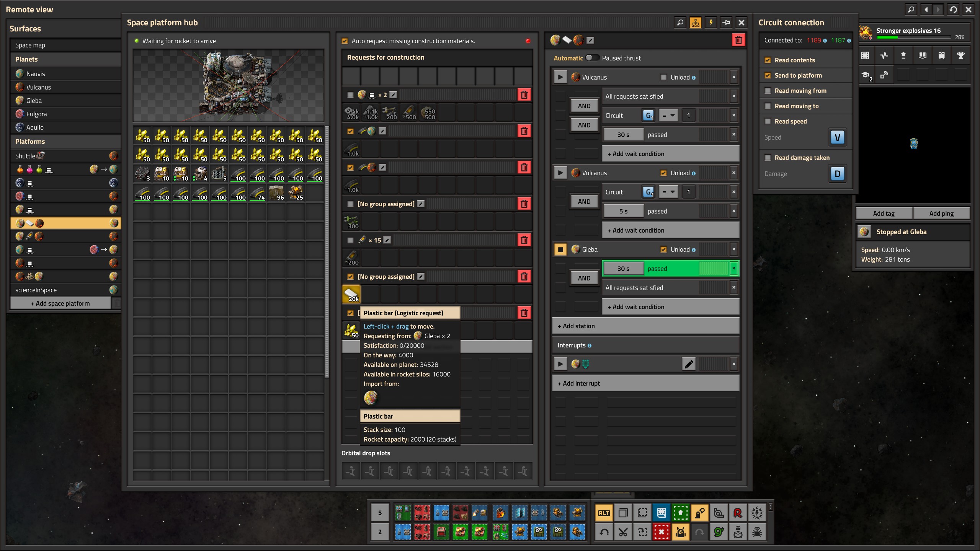The width and height of the screenshot is (980, 551).
Task: Open the trophy achievements icon in top right
Action: [960, 55]
